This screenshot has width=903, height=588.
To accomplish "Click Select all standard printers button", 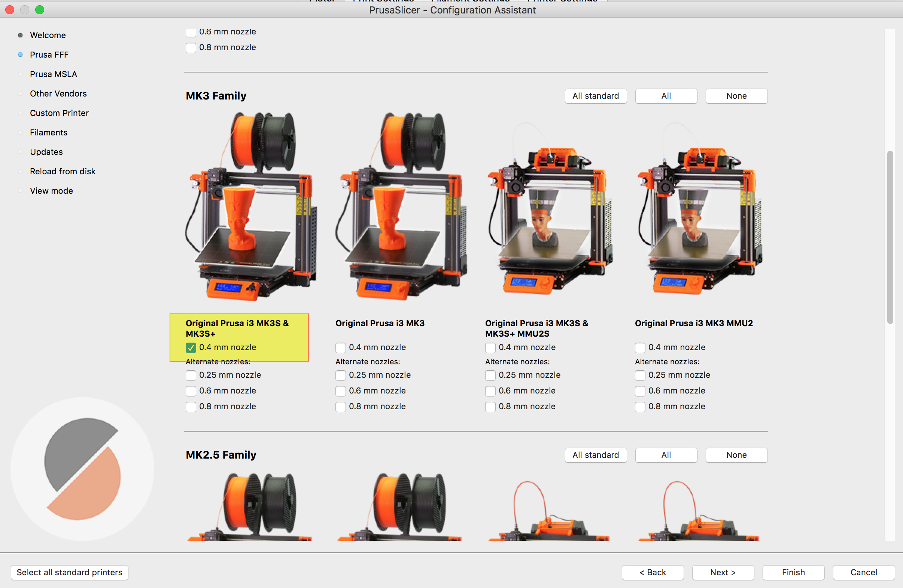I will pyautogui.click(x=69, y=572).
